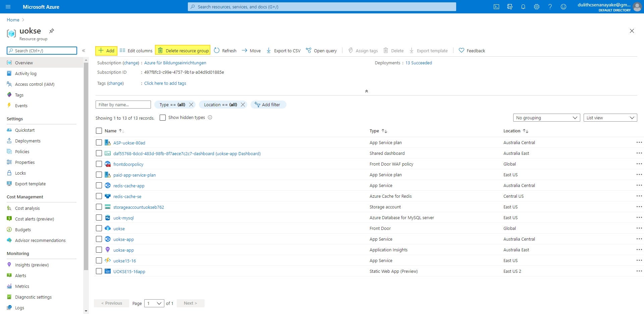
Task: Open the page number dropdown
Action: 154,303
